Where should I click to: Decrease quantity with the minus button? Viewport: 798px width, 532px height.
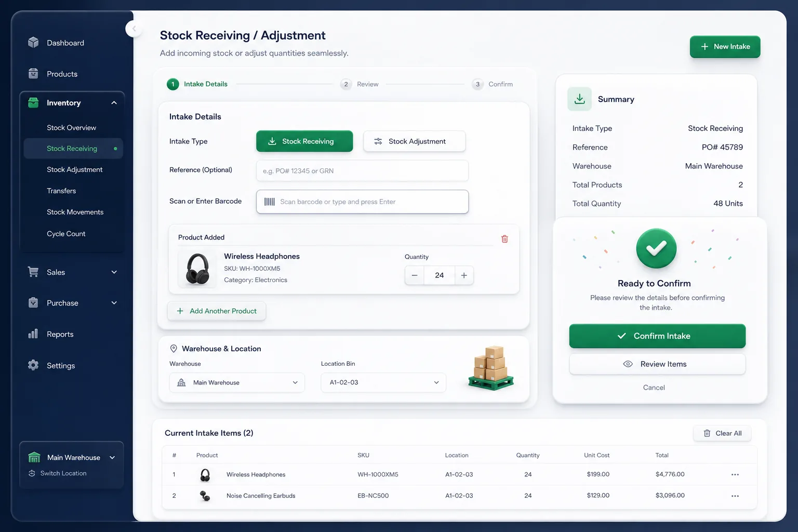pos(415,275)
